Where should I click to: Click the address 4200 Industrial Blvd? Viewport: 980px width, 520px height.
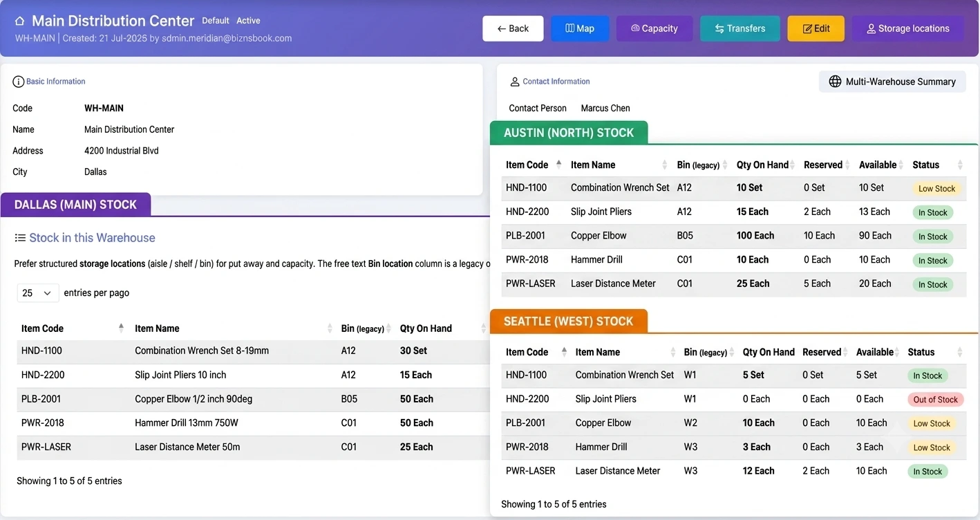pos(122,151)
